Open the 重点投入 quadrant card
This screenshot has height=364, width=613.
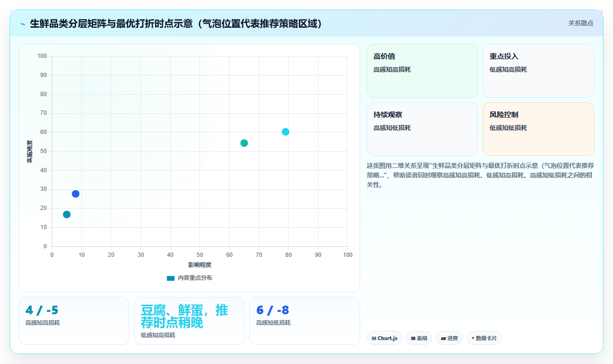pyautogui.click(x=538, y=71)
